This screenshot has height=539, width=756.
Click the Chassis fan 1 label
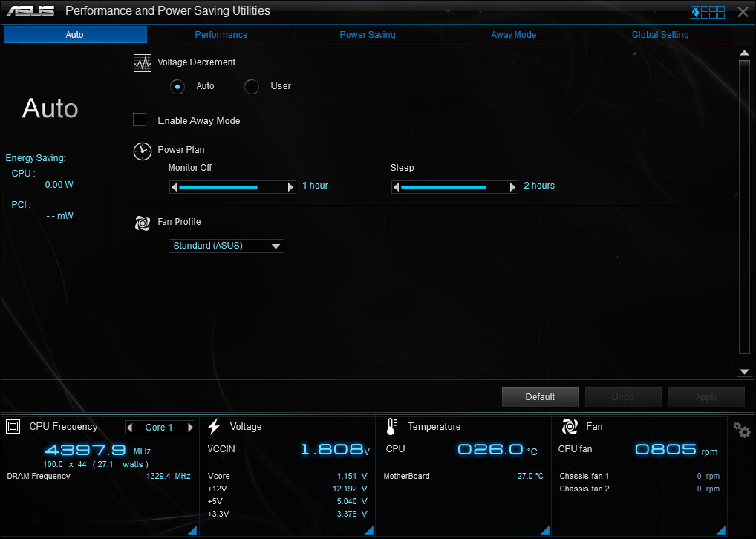[584, 477]
